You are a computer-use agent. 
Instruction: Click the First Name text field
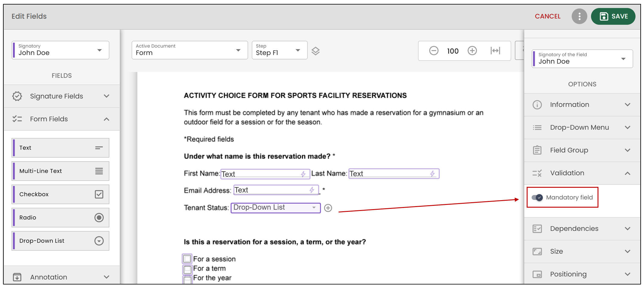[265, 174]
